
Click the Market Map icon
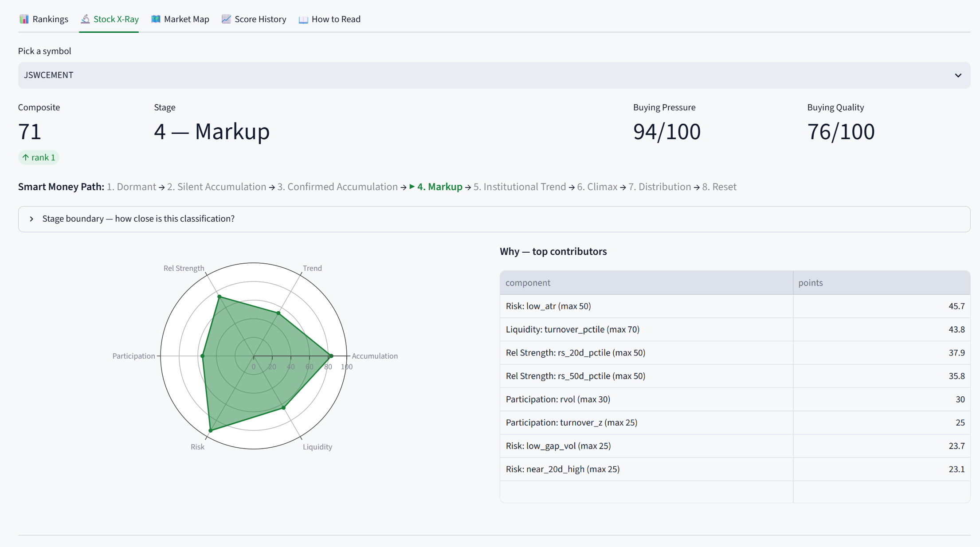156,19
